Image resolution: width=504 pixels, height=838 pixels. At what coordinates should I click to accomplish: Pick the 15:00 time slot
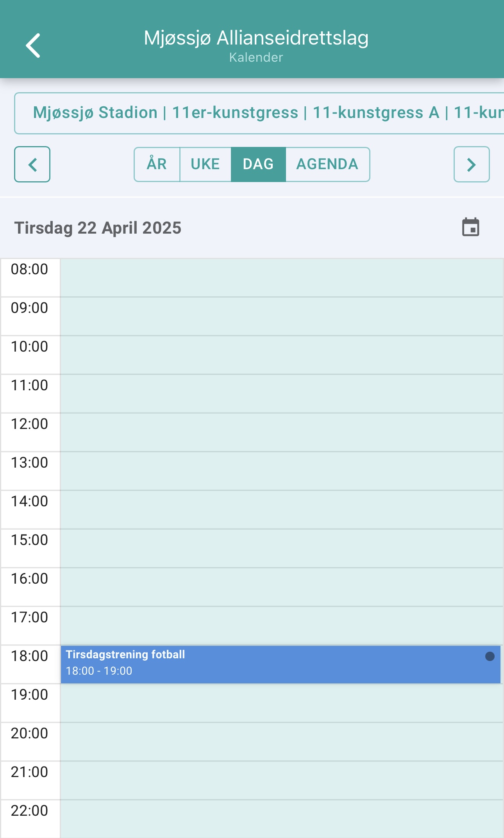tap(281, 548)
